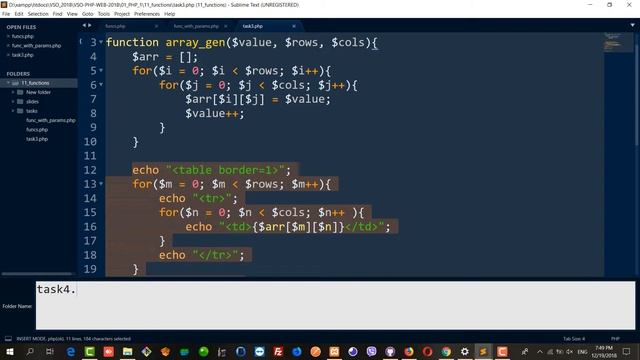This screenshot has height=360, width=640.
Task: Open Task View from the taskbar
Action: pos(49,351)
